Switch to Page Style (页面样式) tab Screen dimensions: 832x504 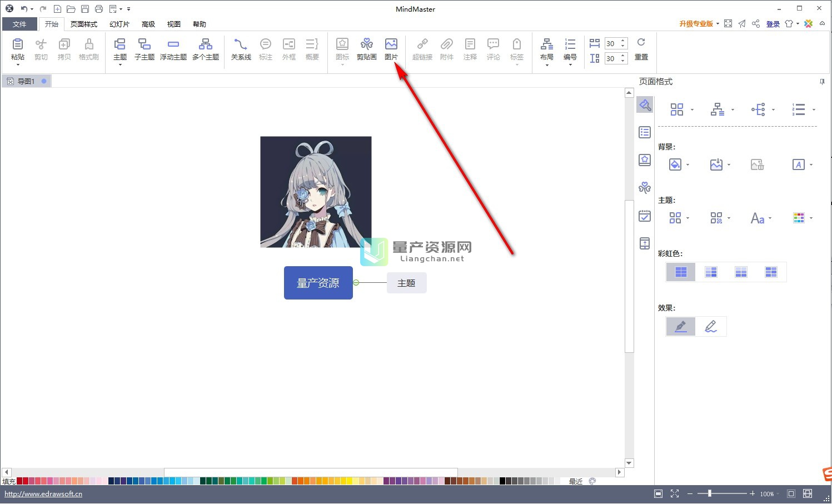click(x=84, y=24)
